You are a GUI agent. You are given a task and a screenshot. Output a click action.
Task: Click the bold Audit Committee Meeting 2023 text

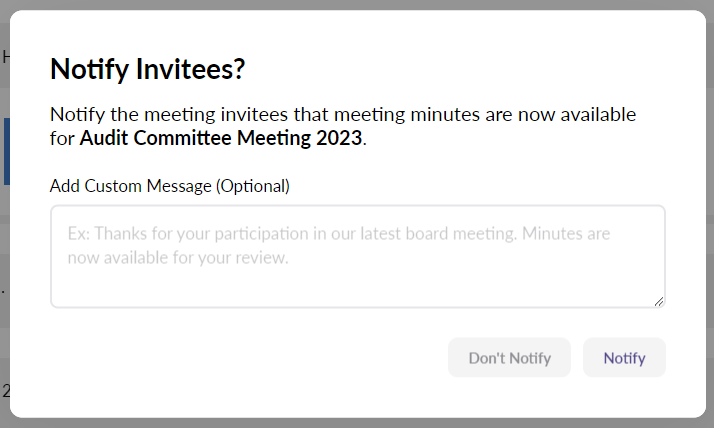(x=221, y=138)
